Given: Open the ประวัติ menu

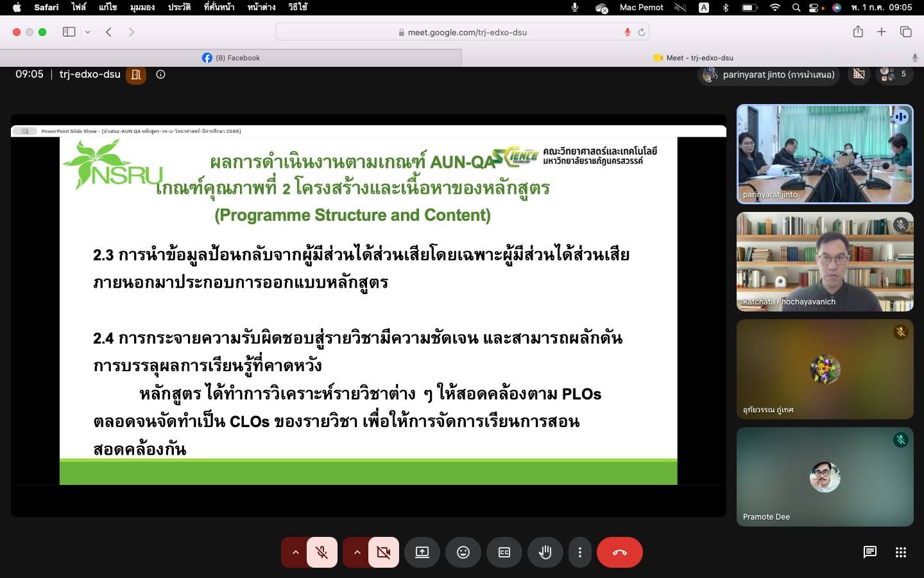Looking at the screenshot, I should click(179, 7).
